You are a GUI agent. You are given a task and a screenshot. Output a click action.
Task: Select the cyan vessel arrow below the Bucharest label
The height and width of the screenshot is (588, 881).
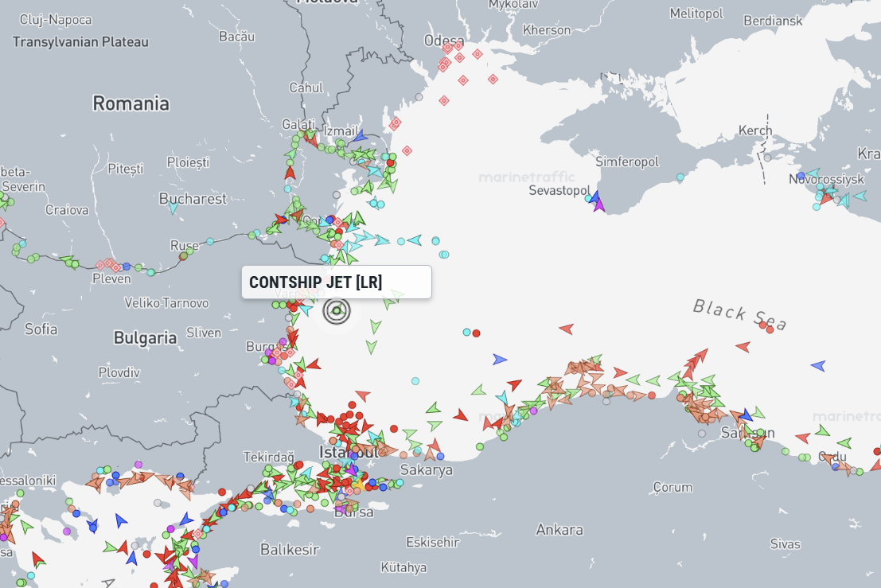173,208
